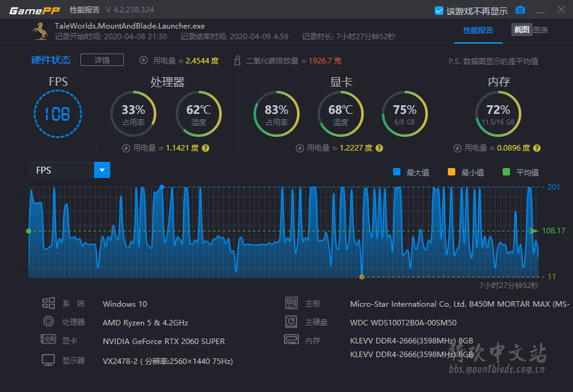Click the text AMD Ryzen 5 & 4.2GHz
Viewport: 573px width, 392px height.
[146, 323]
